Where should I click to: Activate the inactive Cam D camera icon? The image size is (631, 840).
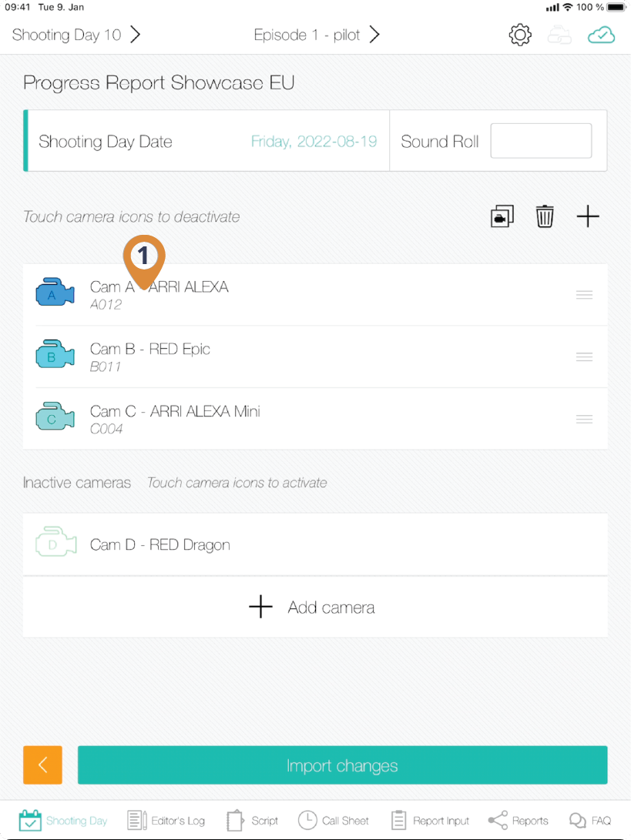[55, 542]
